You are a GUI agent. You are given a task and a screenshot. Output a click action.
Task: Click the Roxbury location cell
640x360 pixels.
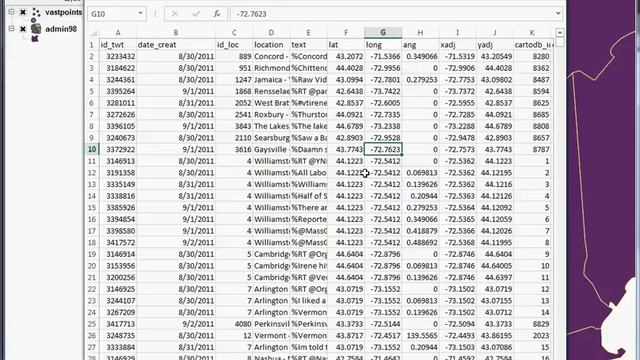click(271, 115)
